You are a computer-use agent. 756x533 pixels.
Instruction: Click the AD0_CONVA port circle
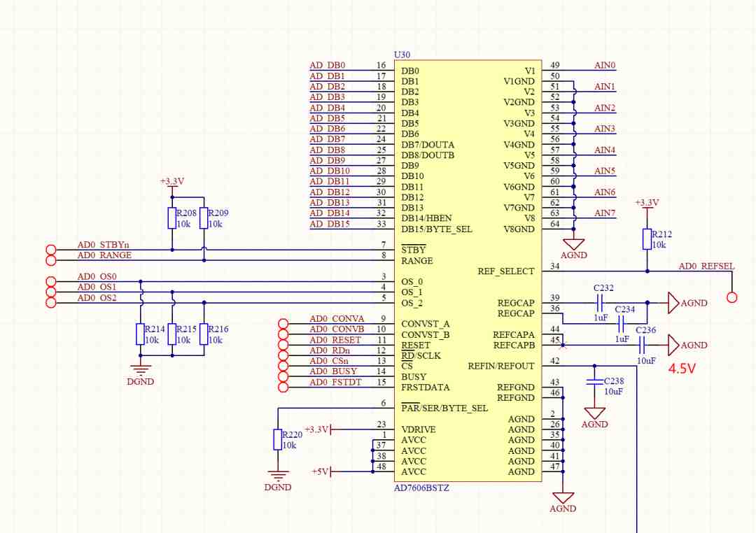283,324
